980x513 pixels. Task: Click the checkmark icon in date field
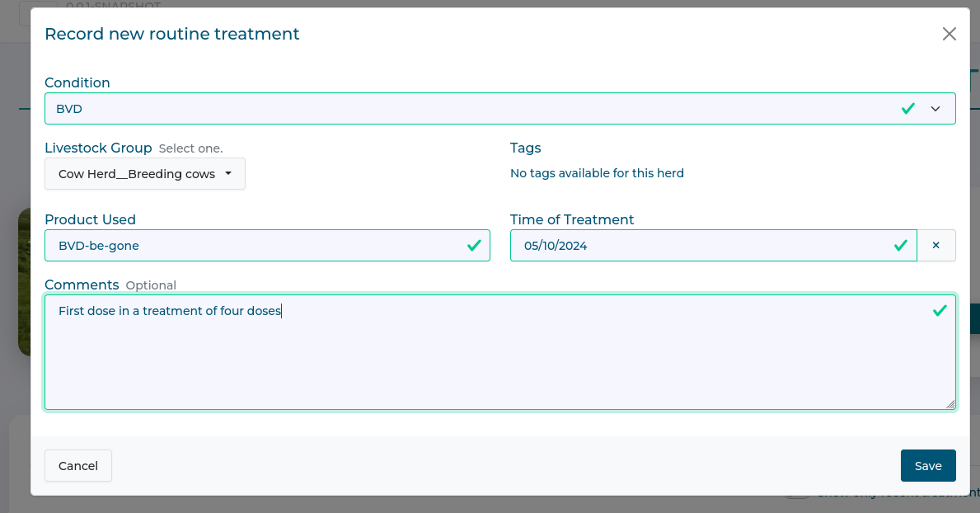coord(901,246)
